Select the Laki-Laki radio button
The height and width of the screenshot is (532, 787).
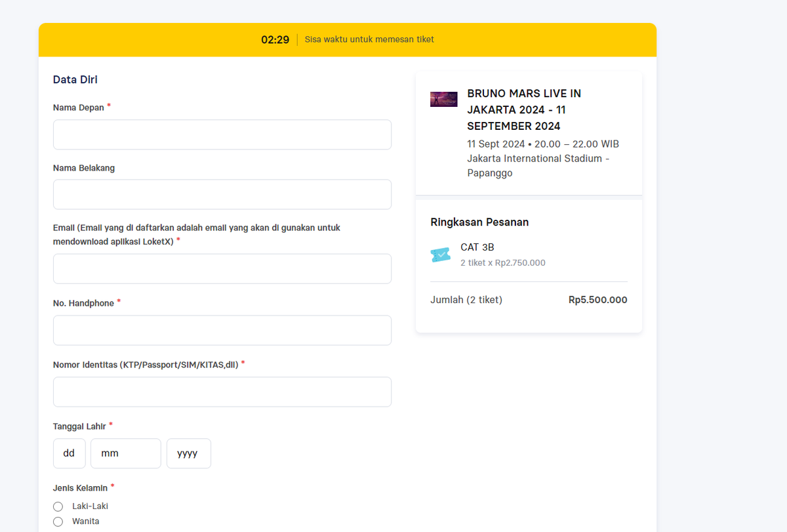(x=58, y=506)
